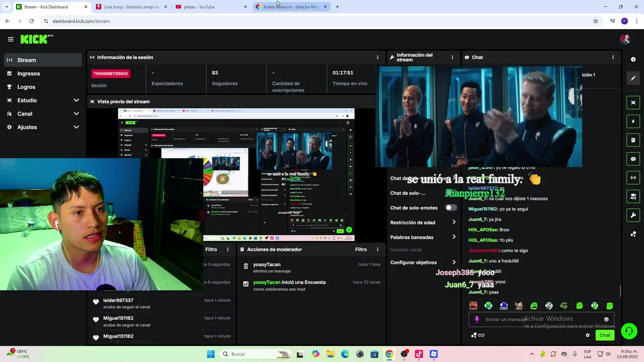Switch to the Ruleta Aleatoria tab
Image resolution: width=644 pixels, height=362 pixels.
point(291,7)
